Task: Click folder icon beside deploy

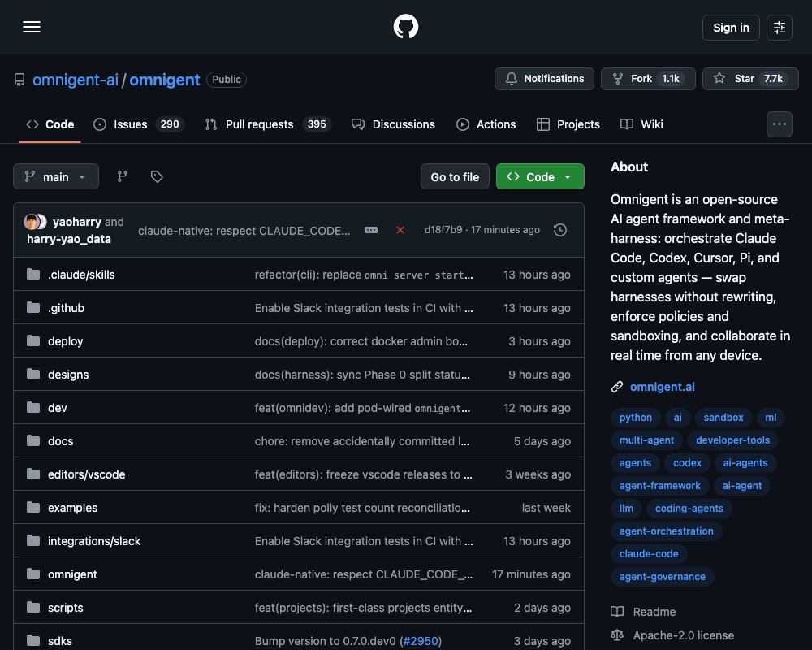Action: (33, 340)
